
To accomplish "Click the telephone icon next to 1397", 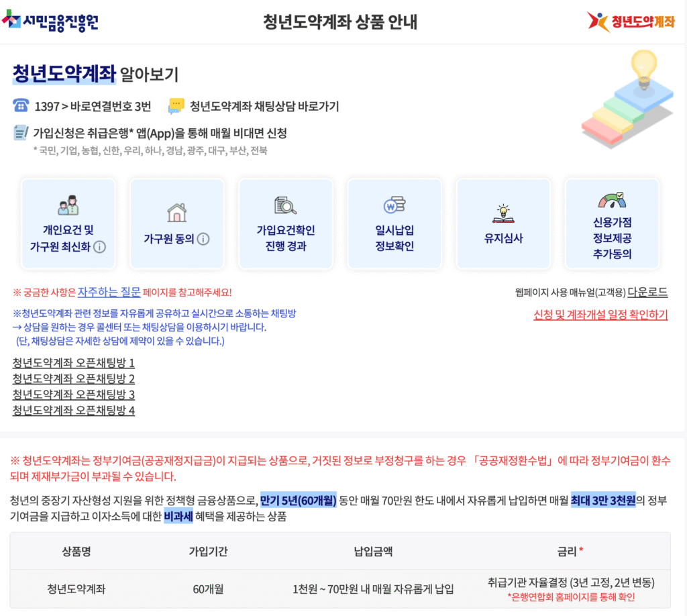I will point(21,106).
